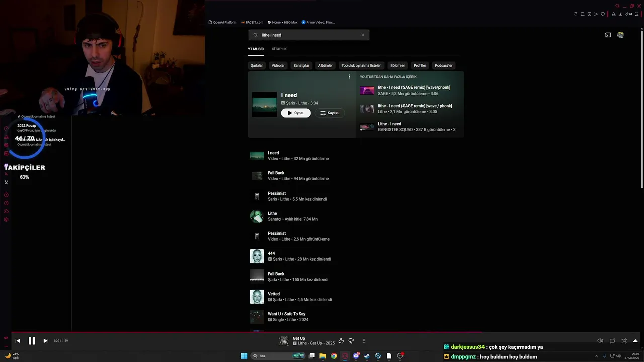
Task: Open the browser AI assistant icon
Action: tap(628, 14)
